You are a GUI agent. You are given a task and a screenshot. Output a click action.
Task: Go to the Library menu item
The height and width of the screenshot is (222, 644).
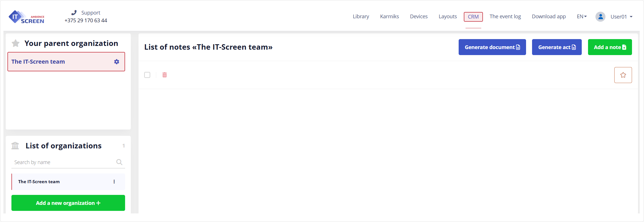pos(361,17)
